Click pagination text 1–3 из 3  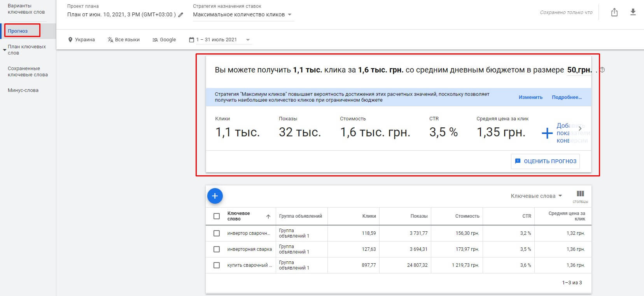[x=572, y=283]
